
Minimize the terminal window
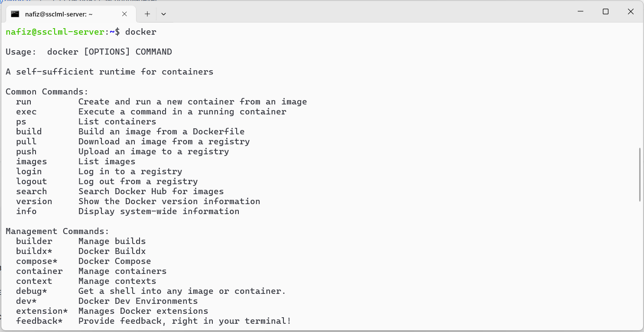tap(581, 12)
